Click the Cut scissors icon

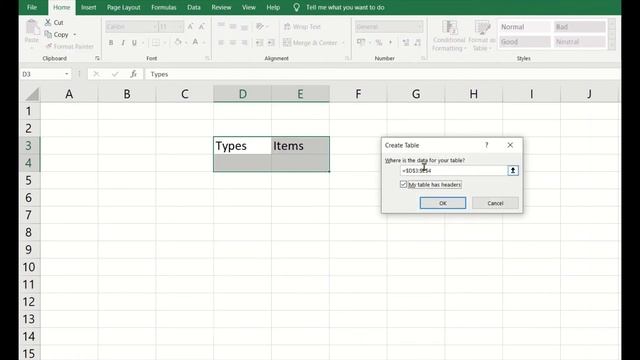[48, 22]
